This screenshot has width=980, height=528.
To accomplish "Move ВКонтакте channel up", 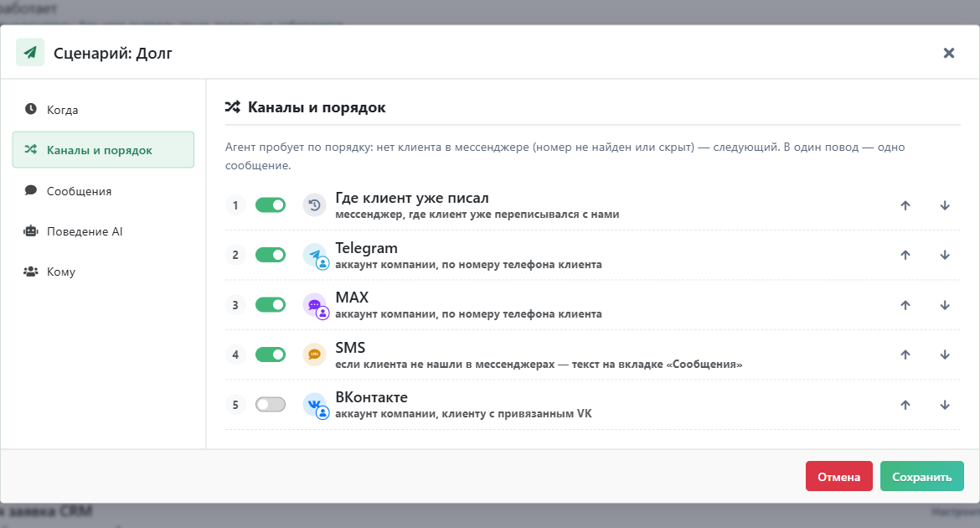I will coord(905,405).
